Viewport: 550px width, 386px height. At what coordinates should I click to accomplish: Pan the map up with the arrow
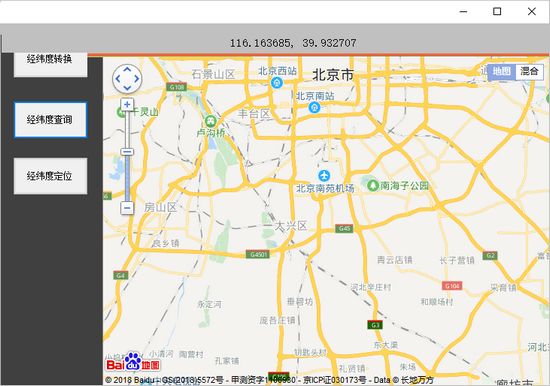(127, 69)
